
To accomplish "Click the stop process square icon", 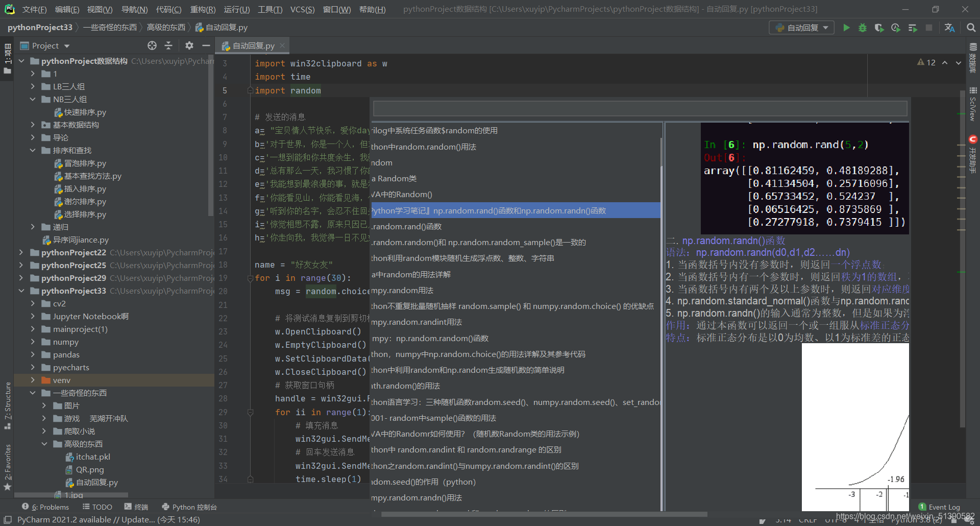I will (x=929, y=28).
